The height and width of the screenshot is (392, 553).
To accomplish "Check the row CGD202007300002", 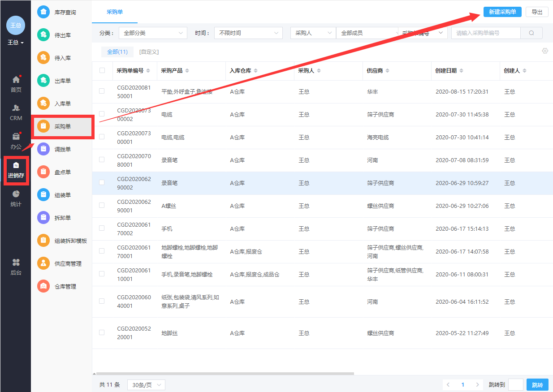I will click(102, 114).
